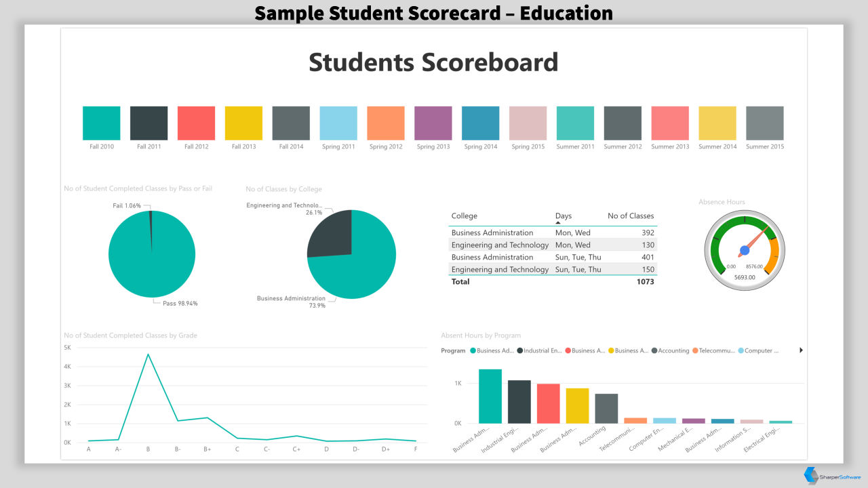Pick the Spring 2013 purple tile

pos(433,123)
